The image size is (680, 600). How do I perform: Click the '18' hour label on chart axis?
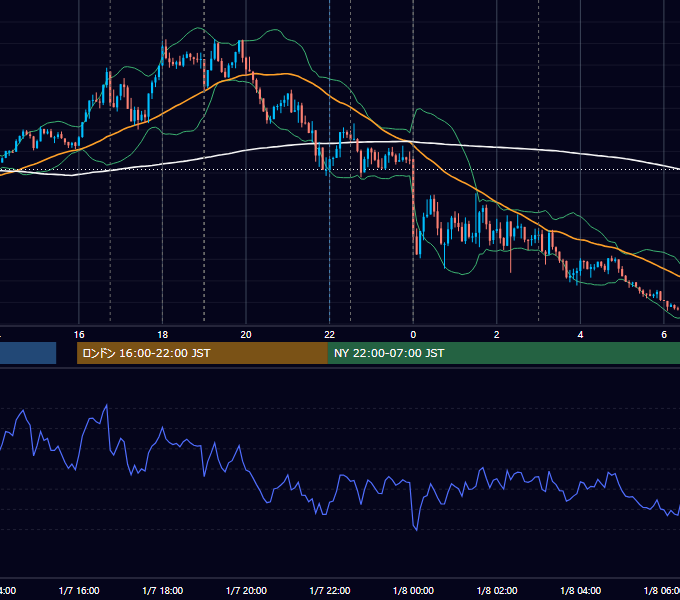(163, 334)
